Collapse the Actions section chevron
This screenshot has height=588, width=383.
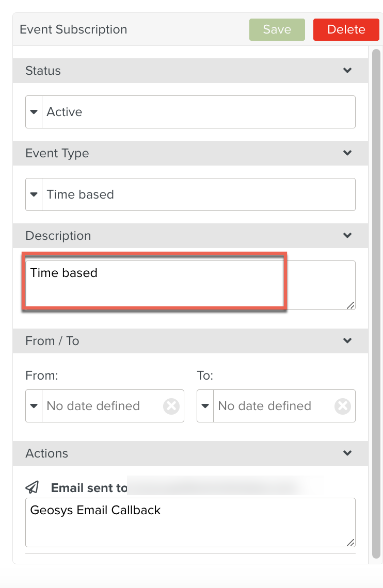pyautogui.click(x=347, y=453)
